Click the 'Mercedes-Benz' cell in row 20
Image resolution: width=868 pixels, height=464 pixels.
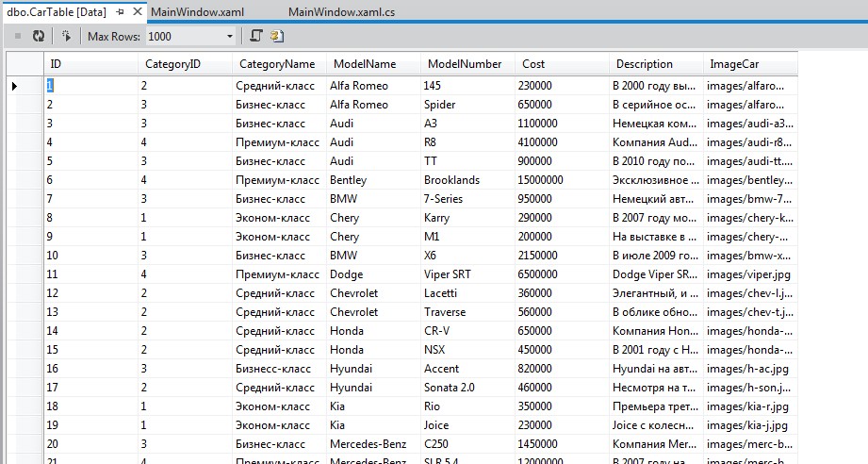(x=373, y=443)
